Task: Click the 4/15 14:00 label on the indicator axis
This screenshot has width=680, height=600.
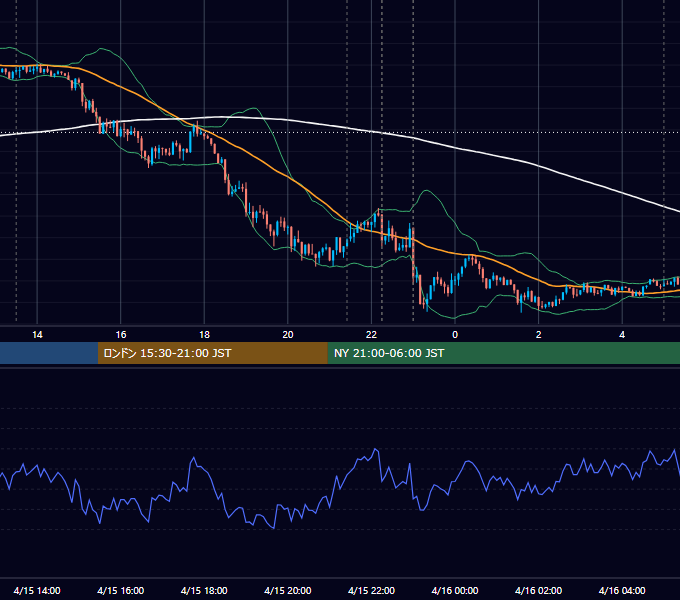Action: [x=37, y=590]
